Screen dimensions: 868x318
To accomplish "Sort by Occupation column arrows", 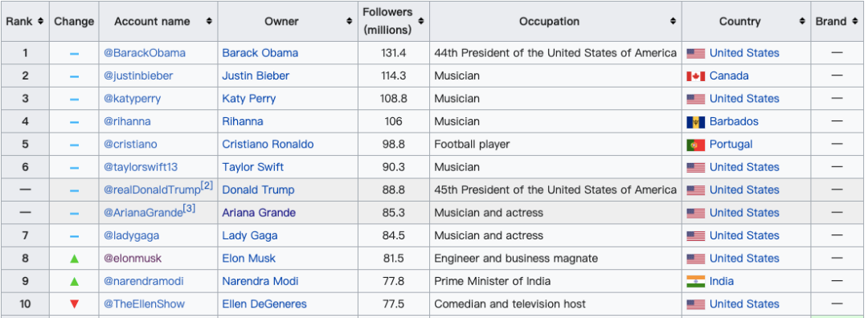I will (x=674, y=22).
